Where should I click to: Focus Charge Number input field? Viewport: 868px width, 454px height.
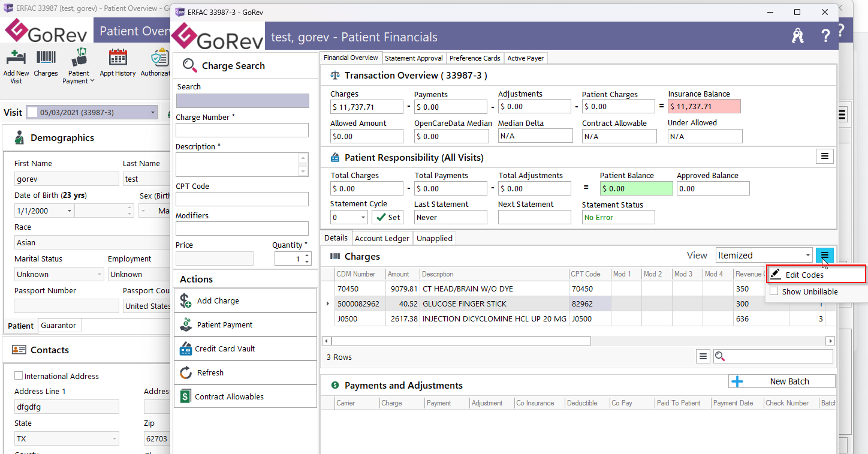242,130
